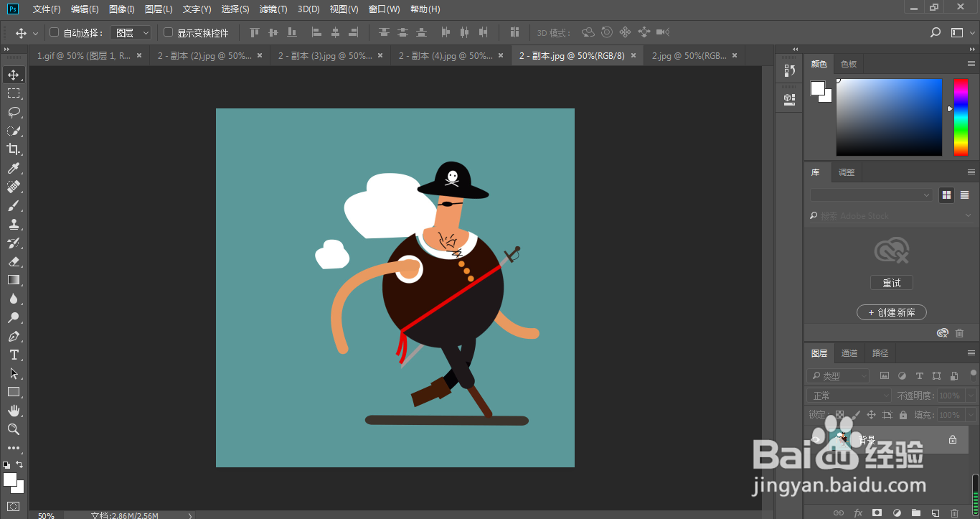Click the color picker gradient field

coord(889,117)
